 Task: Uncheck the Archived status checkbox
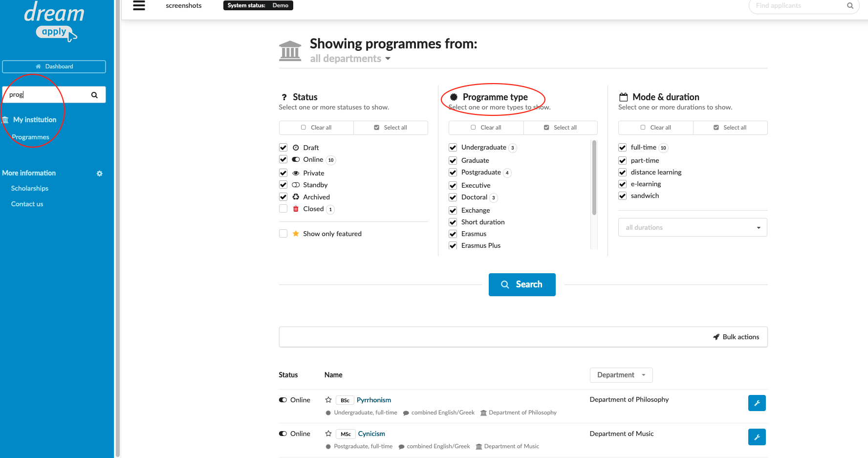(x=283, y=197)
